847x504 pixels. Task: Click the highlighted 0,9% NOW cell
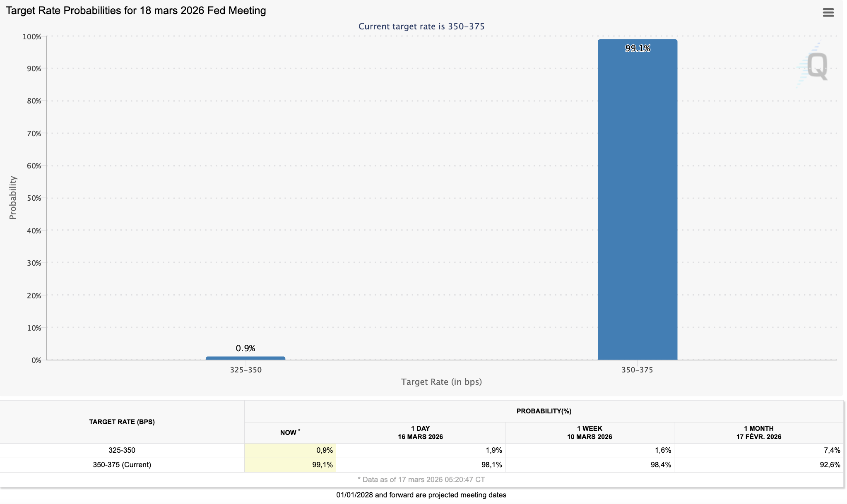(x=290, y=450)
